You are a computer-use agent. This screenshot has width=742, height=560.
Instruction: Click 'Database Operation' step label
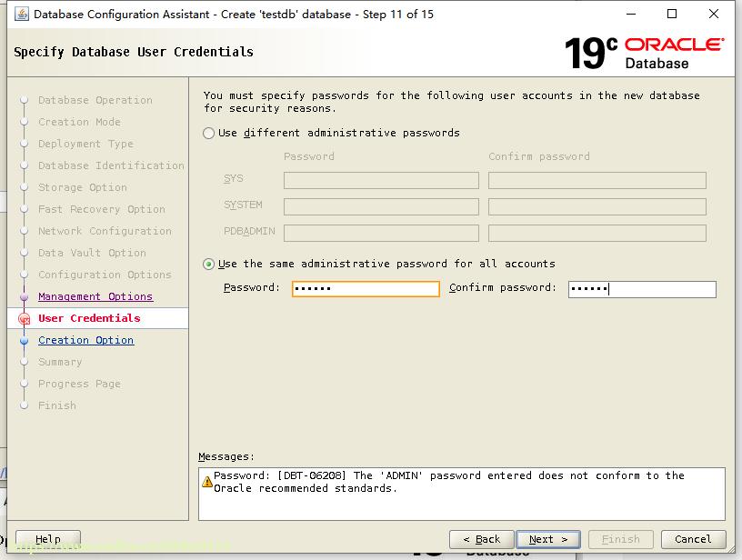[95, 100]
